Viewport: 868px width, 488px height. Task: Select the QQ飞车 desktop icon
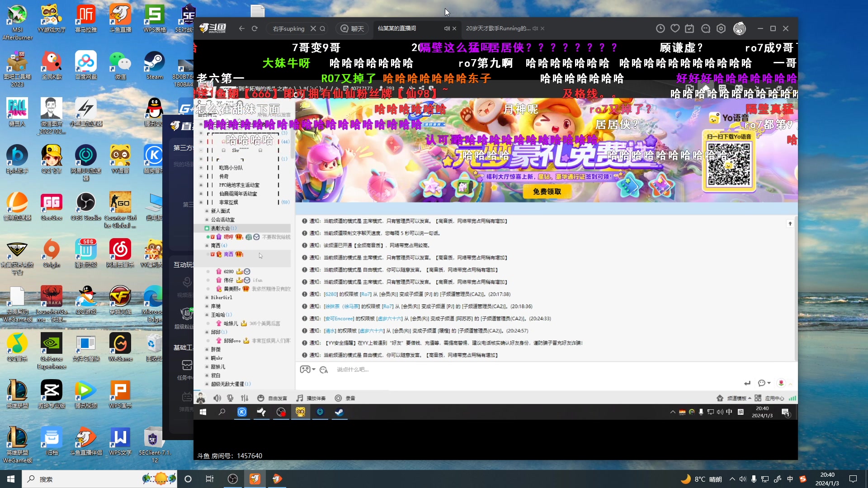52,159
